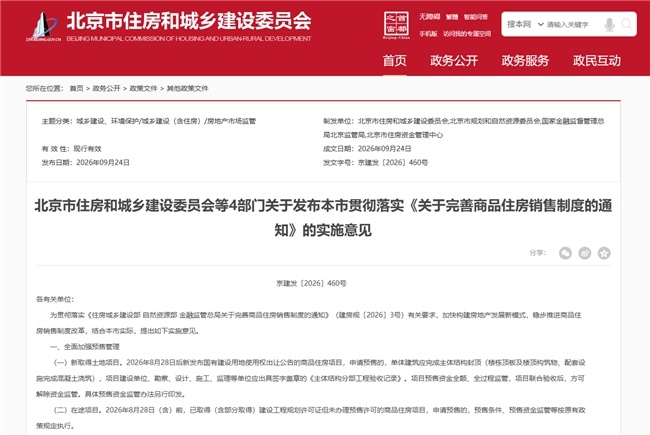Click the Beijing housing commission building logo
The width and height of the screenshot is (650, 435).
44,26
